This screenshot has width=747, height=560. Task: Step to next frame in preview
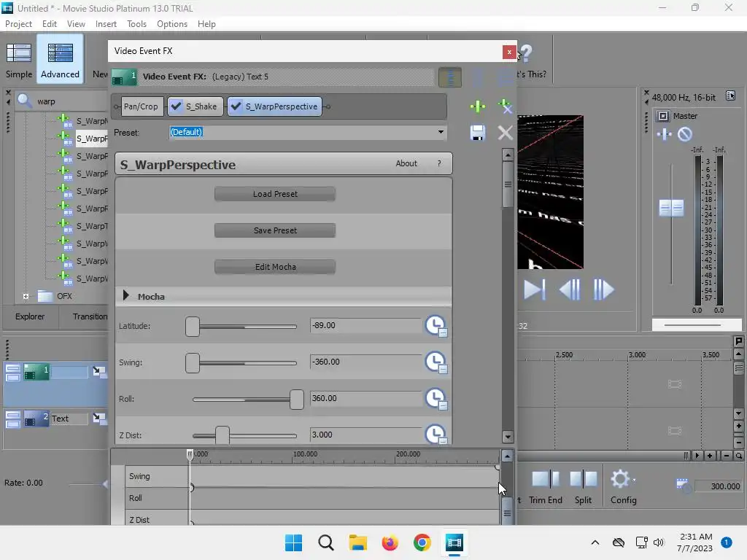point(603,289)
